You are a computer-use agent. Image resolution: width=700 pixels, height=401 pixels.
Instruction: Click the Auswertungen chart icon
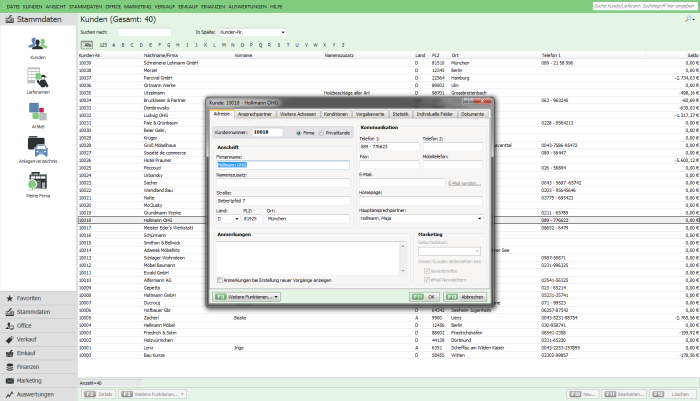(9, 395)
